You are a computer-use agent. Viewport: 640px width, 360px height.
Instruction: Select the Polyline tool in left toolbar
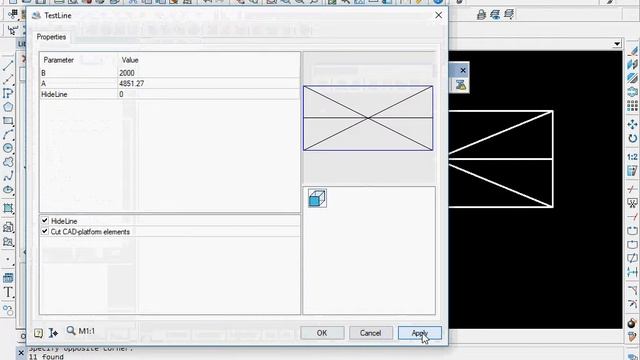click(x=8, y=93)
